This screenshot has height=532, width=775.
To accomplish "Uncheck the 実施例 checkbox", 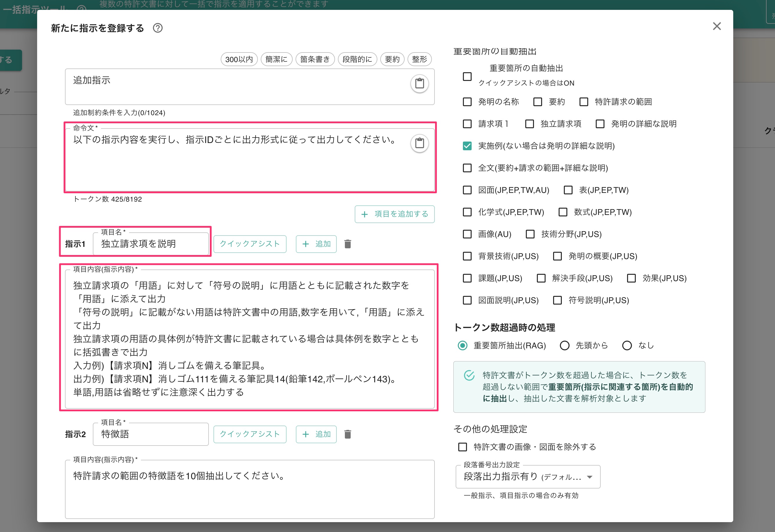I will pyautogui.click(x=467, y=146).
